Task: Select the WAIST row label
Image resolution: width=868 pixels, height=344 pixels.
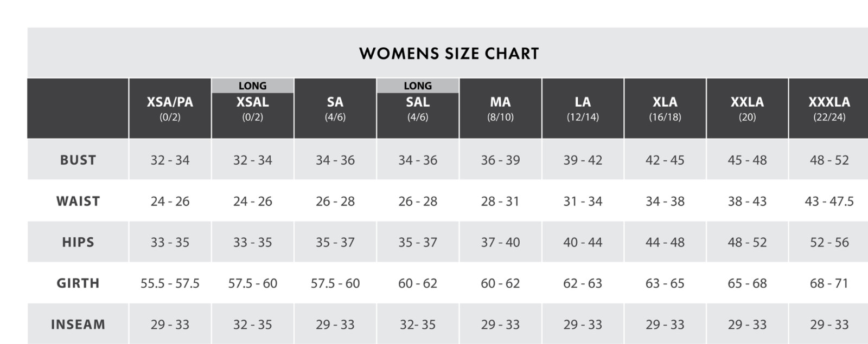Action: coord(78,201)
